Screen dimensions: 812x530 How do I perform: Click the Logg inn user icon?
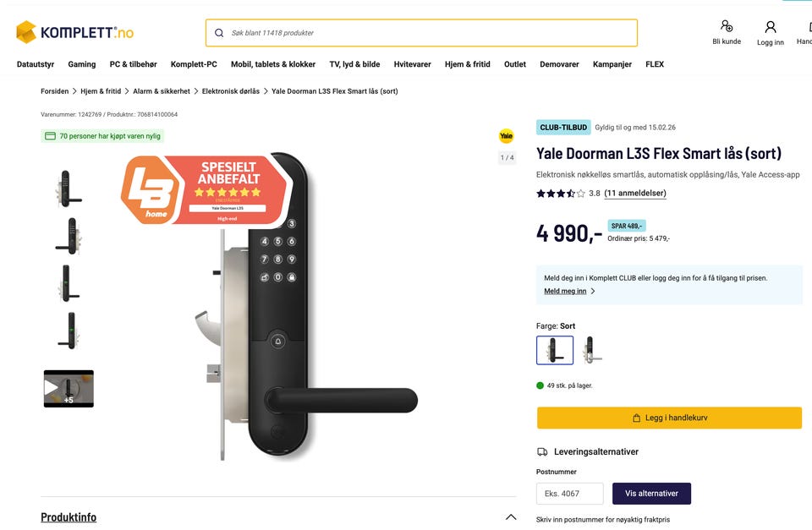point(770,27)
